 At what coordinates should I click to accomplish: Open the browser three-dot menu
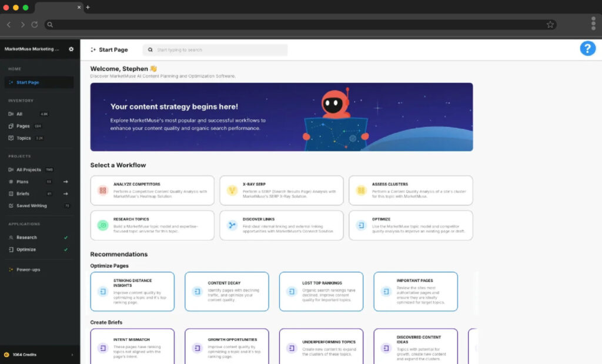(593, 23)
